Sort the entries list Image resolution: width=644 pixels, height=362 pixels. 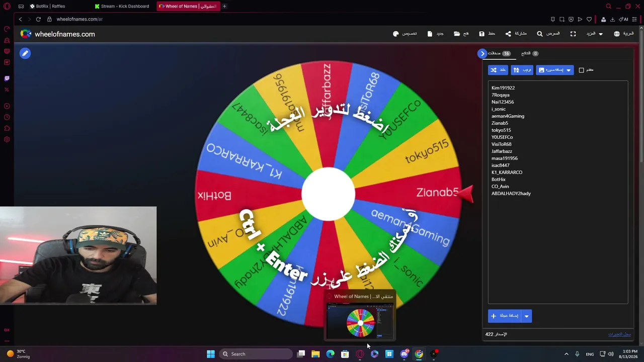pos(522,70)
